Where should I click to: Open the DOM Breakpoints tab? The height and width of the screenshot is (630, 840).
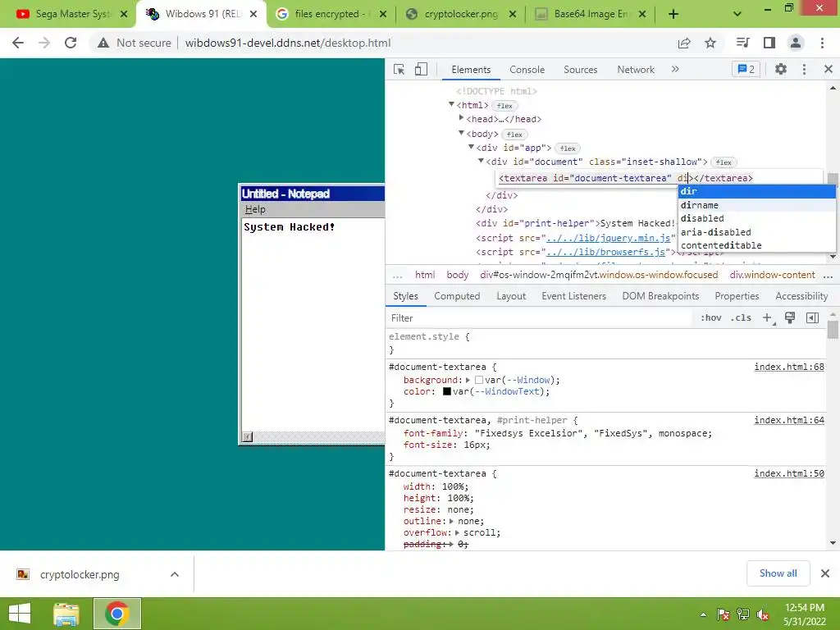[x=660, y=296]
